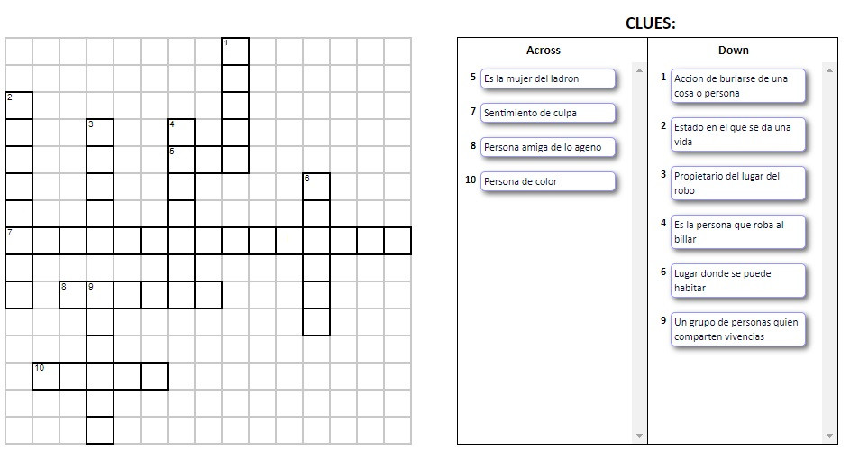Click crossword cell numbered 6
Viewport: 868px width, 470px height.
316,187
